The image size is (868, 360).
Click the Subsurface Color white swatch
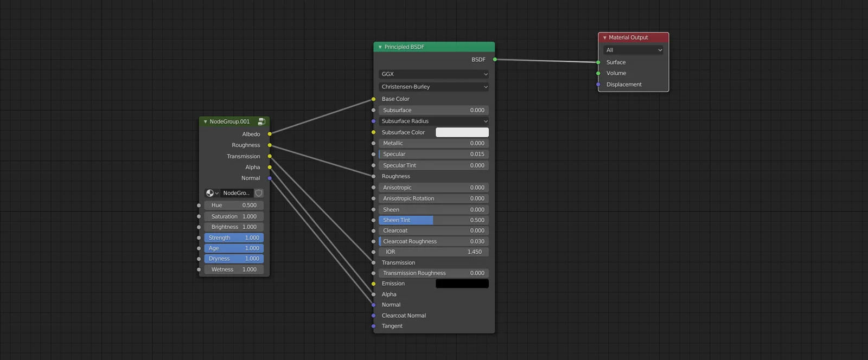click(x=462, y=132)
